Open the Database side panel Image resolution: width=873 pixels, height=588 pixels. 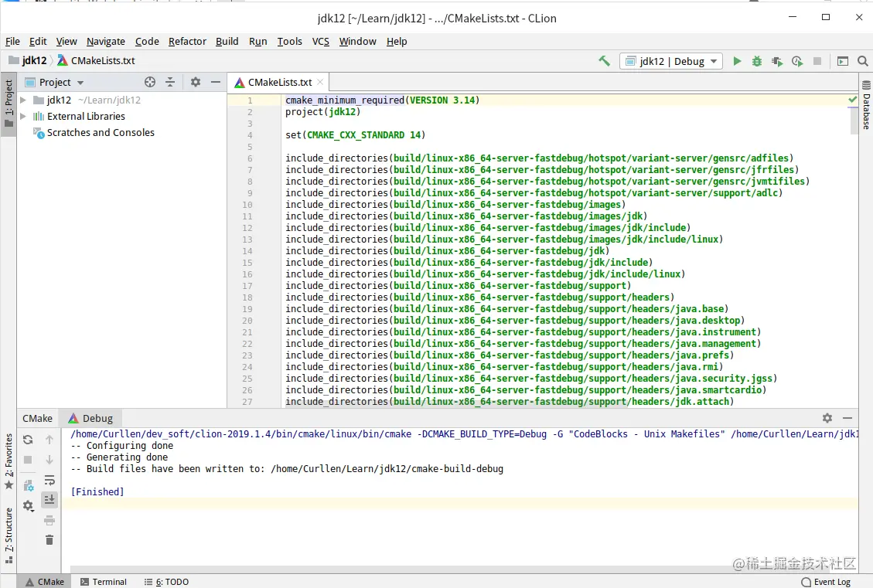click(x=866, y=104)
